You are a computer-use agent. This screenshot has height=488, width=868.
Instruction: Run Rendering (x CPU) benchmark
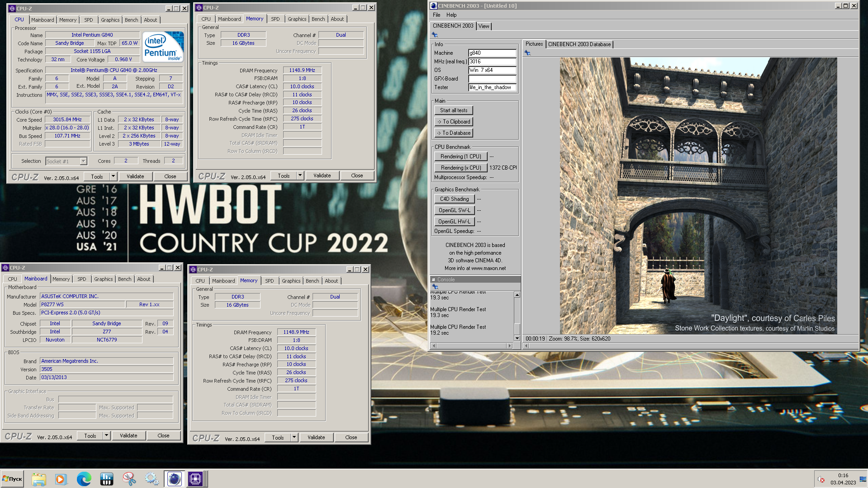(x=461, y=168)
